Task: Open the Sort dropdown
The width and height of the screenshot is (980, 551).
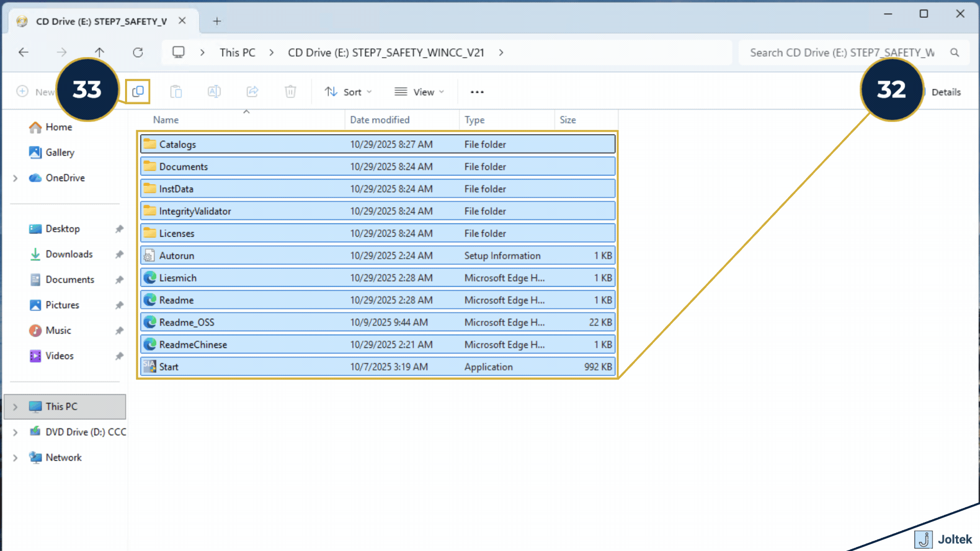Action: (349, 91)
